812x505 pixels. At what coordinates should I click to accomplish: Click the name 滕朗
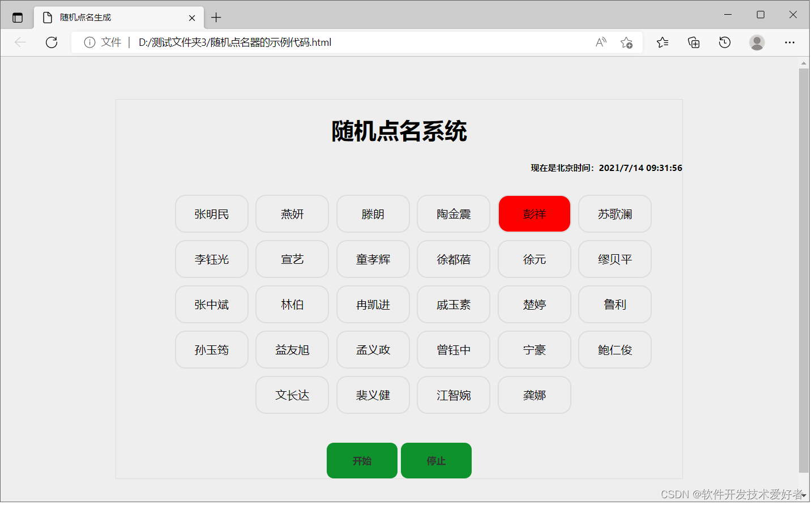coord(373,214)
